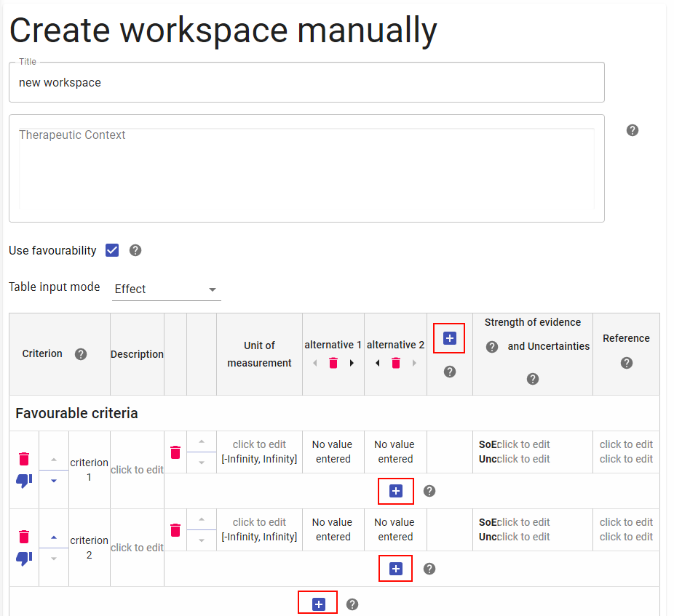Image resolution: width=674 pixels, height=616 pixels.
Task: Click thumbs-down favourability icon for criterion 1
Action: click(24, 481)
